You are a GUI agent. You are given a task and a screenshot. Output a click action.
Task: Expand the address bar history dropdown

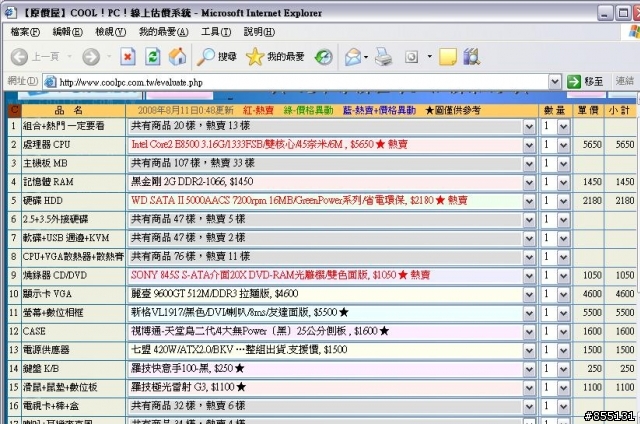tap(554, 82)
